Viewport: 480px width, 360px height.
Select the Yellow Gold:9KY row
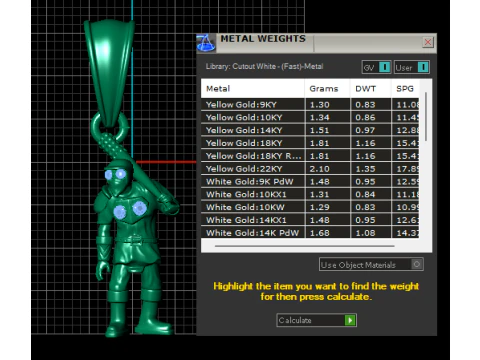point(310,105)
